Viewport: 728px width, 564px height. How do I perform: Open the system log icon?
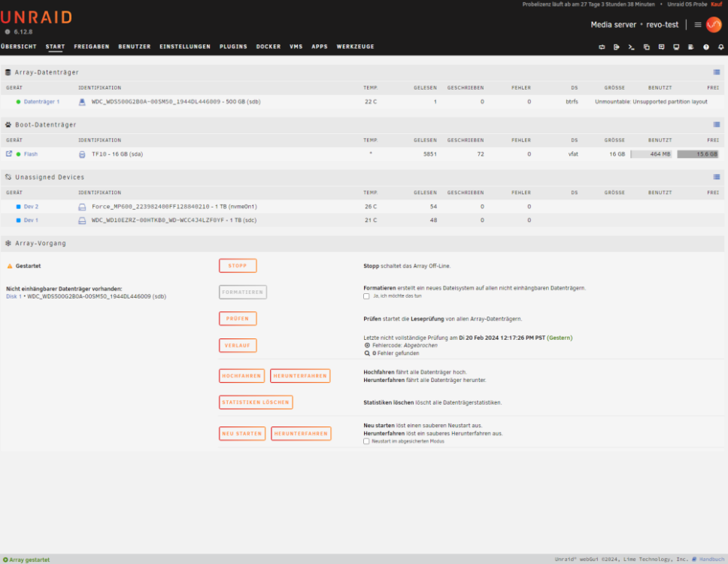tap(691, 47)
